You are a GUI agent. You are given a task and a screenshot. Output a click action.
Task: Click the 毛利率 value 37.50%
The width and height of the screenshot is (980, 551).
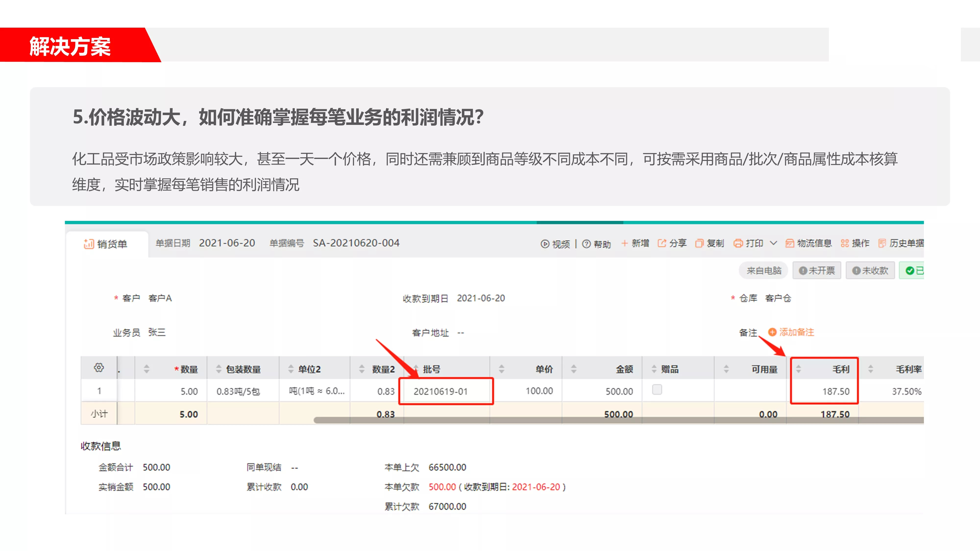906,391
